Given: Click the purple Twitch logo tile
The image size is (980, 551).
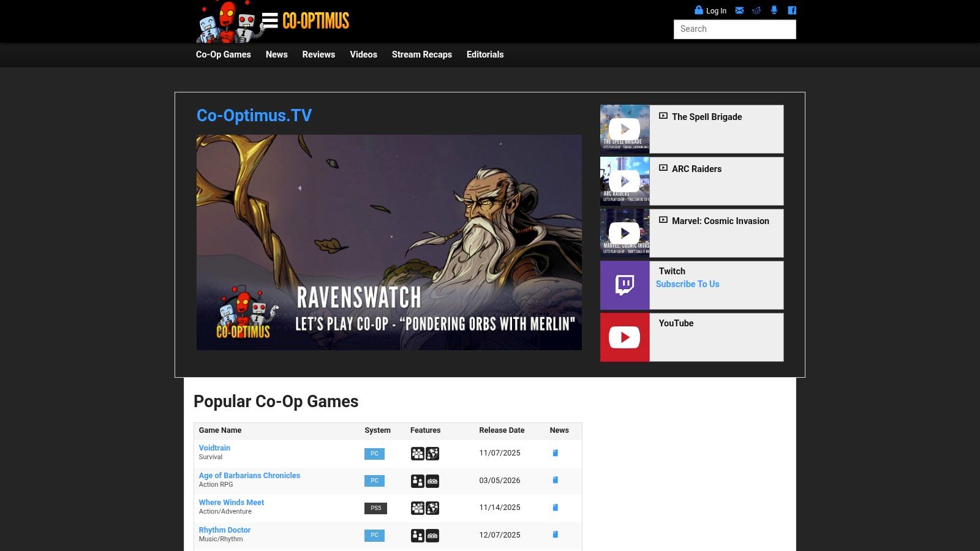Looking at the screenshot, I should pyautogui.click(x=625, y=285).
